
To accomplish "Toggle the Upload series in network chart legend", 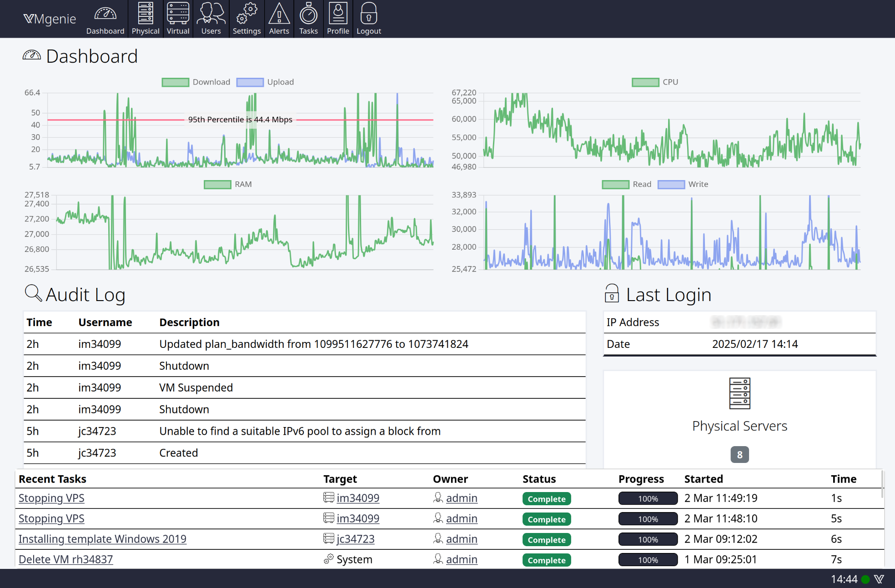I will (265, 82).
